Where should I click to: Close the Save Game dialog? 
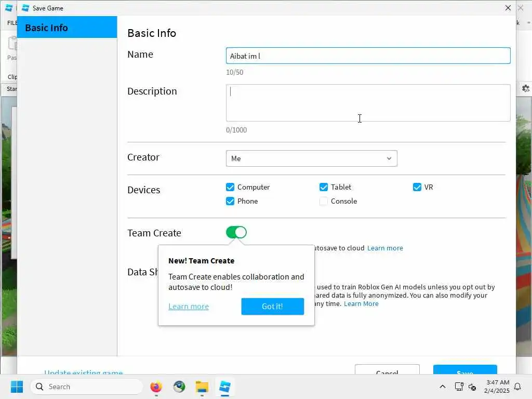click(508, 8)
